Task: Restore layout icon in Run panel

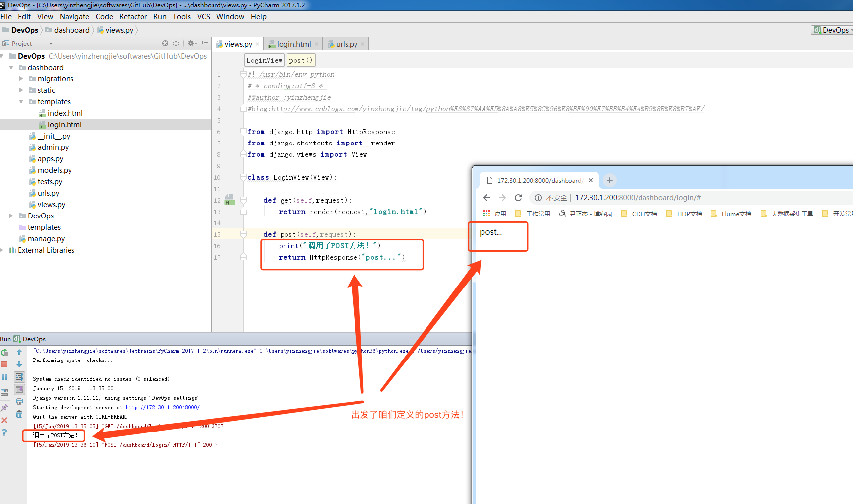Action: tap(4, 392)
